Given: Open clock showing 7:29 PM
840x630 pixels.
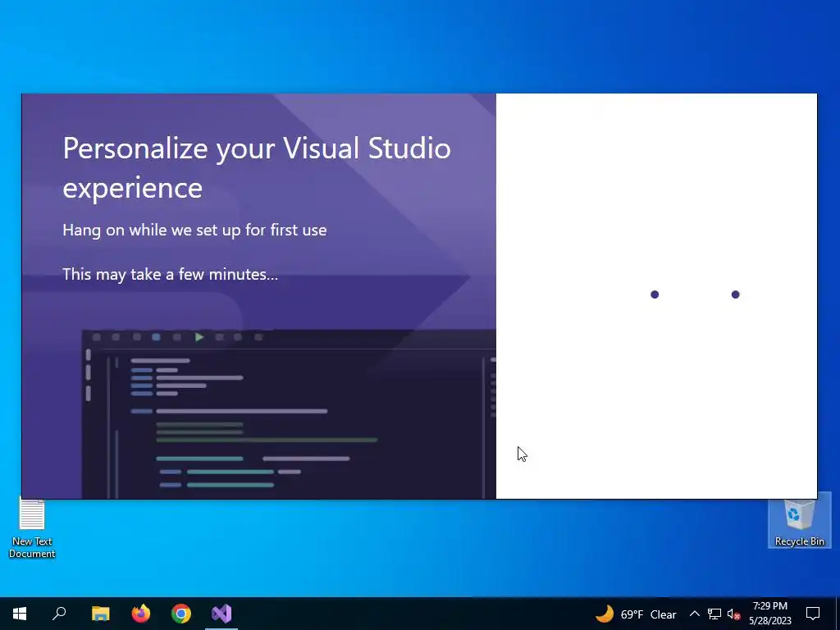Looking at the screenshot, I should tap(769, 614).
